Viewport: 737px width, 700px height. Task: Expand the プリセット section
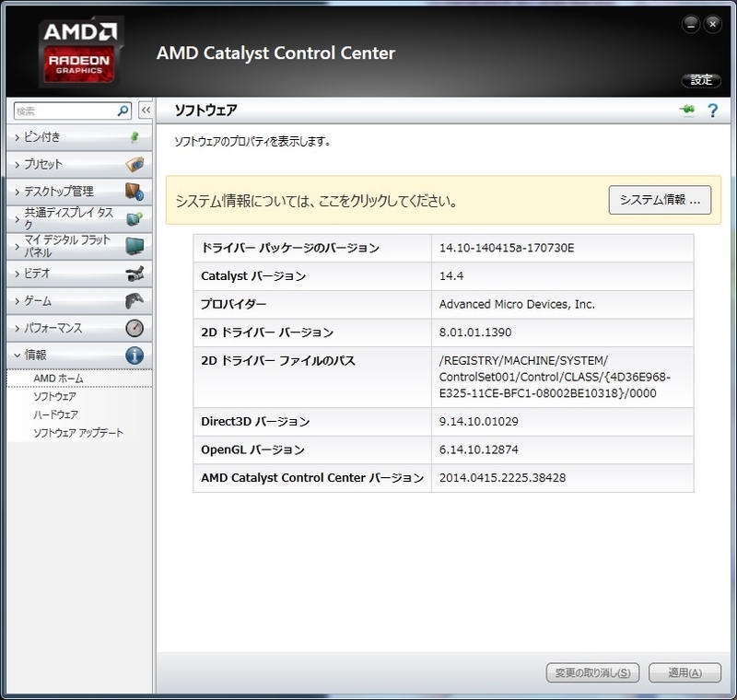[79, 165]
